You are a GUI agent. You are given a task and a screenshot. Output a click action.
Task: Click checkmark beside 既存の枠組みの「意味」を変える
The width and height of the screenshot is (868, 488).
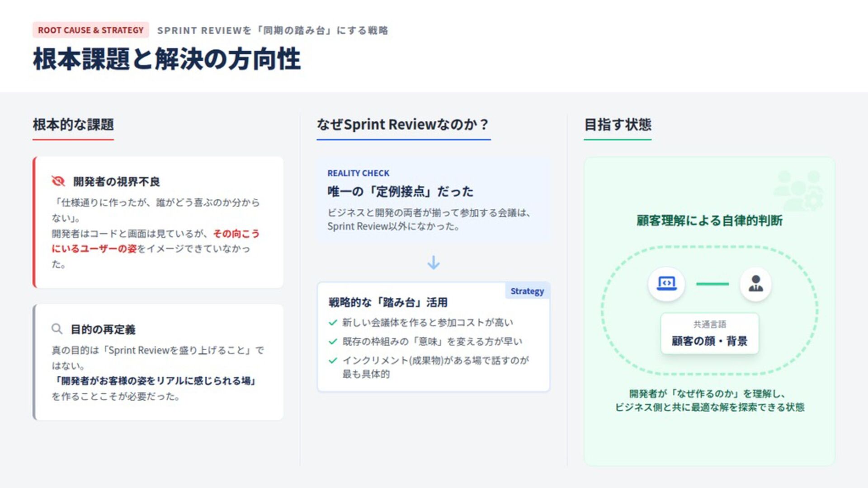(333, 342)
